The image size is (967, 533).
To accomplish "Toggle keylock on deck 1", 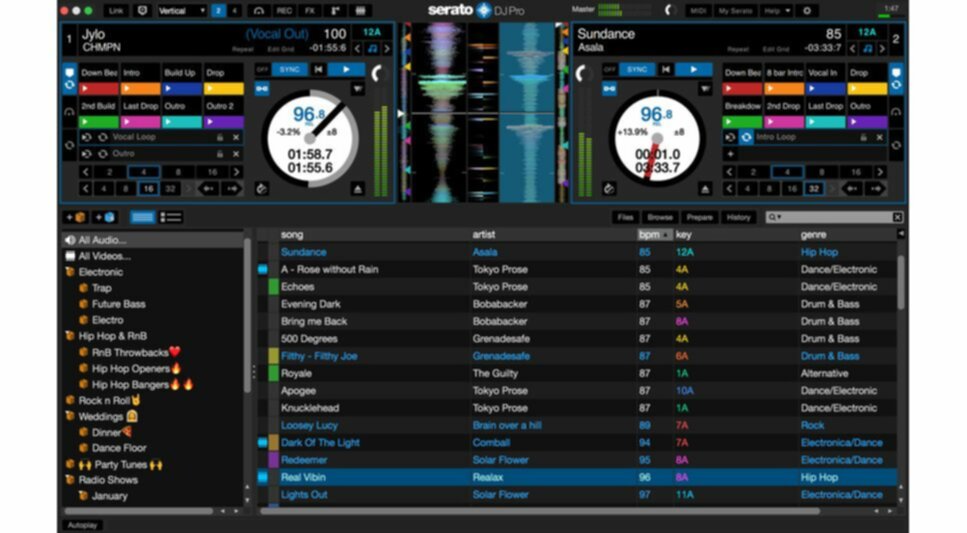I will (262, 89).
